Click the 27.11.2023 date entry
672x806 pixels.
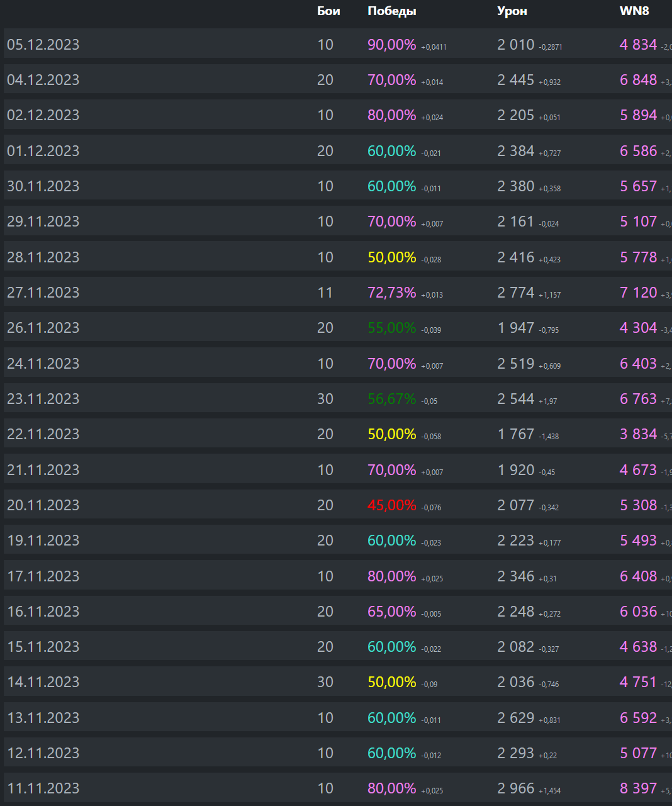[43, 293]
